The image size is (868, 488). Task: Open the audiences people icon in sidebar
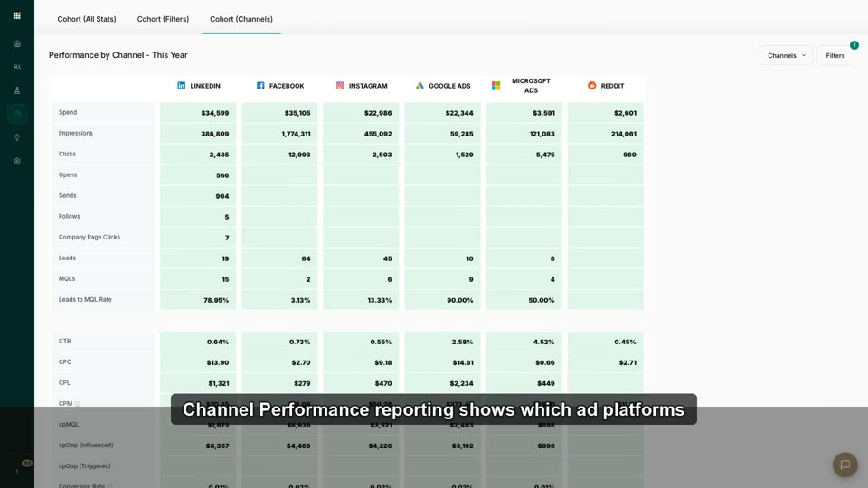17,67
